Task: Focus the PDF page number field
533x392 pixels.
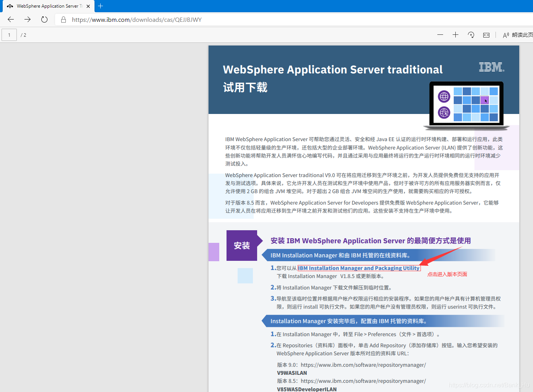Action: coord(9,35)
